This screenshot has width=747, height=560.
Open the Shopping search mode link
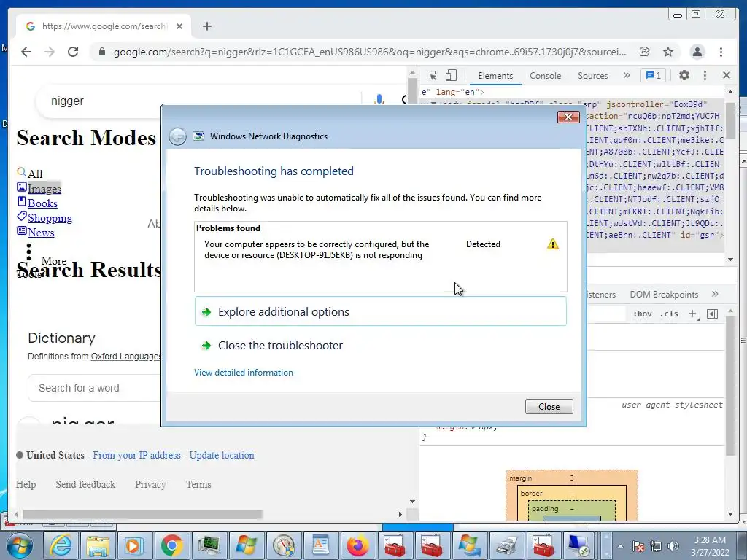tap(50, 218)
